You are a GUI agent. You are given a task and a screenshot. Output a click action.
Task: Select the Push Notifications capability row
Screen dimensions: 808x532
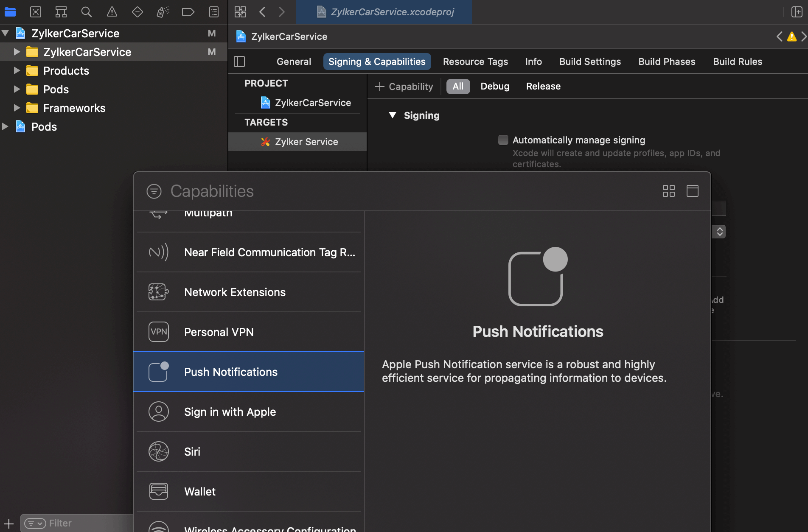click(249, 372)
